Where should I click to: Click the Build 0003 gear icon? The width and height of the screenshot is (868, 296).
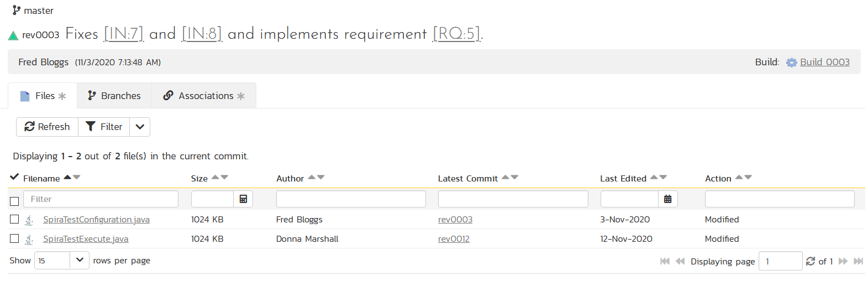click(x=791, y=63)
